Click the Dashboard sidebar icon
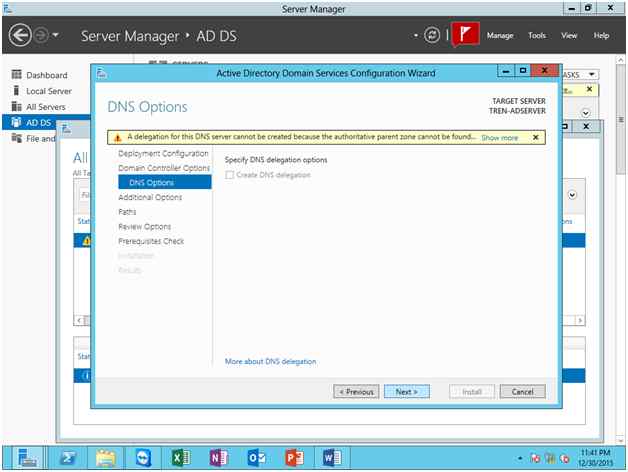This screenshot has width=628, height=472. click(x=16, y=75)
